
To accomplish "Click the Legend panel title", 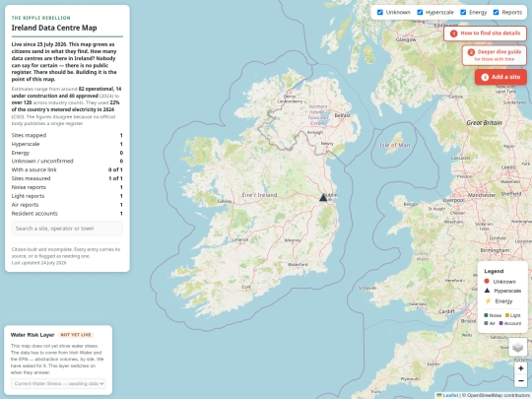I will (x=494, y=271).
